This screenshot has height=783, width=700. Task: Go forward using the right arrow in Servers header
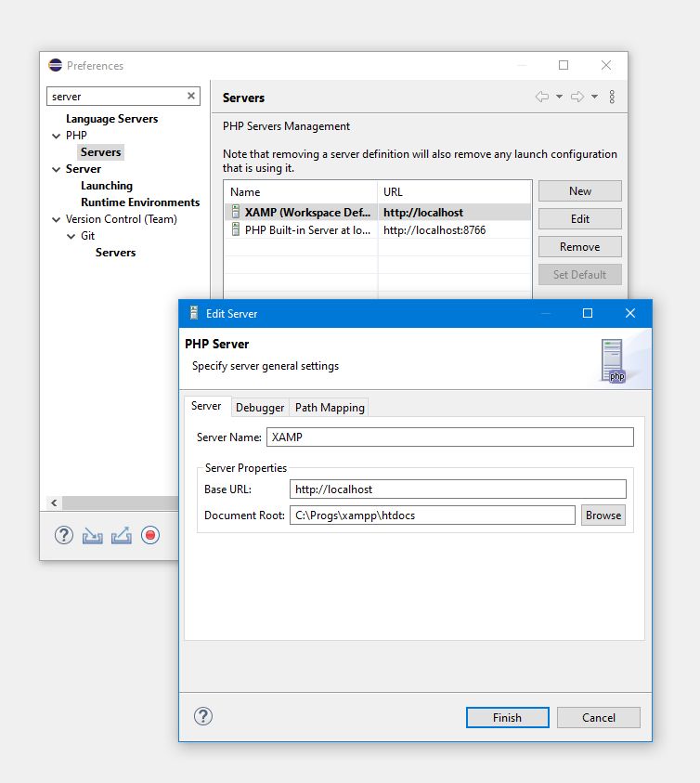pos(577,97)
